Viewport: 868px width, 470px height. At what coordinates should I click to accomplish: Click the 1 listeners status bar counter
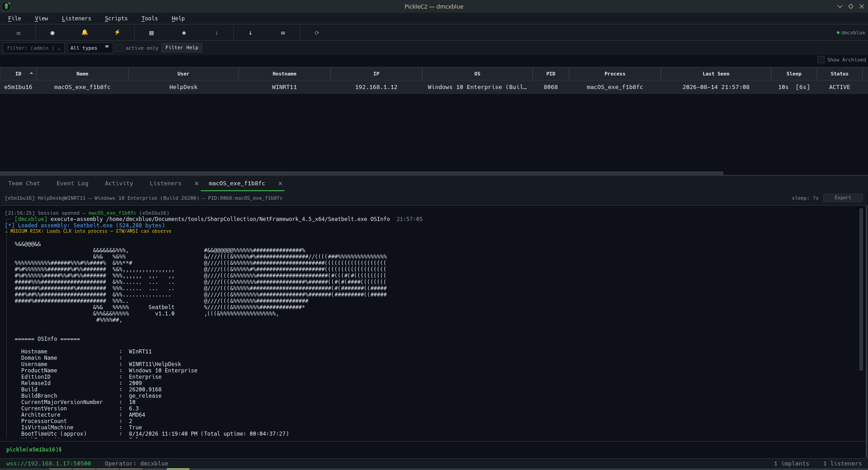pos(842,464)
